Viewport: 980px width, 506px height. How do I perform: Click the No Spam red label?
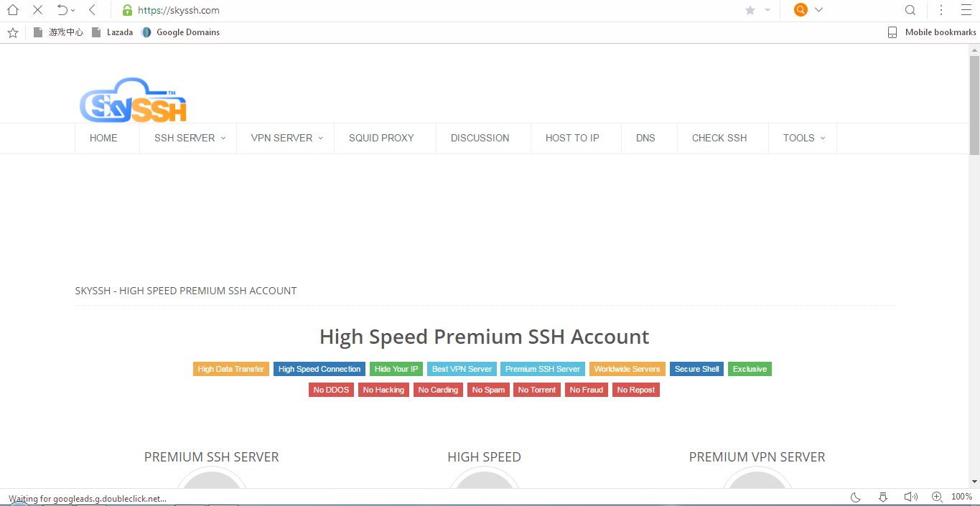tap(488, 390)
